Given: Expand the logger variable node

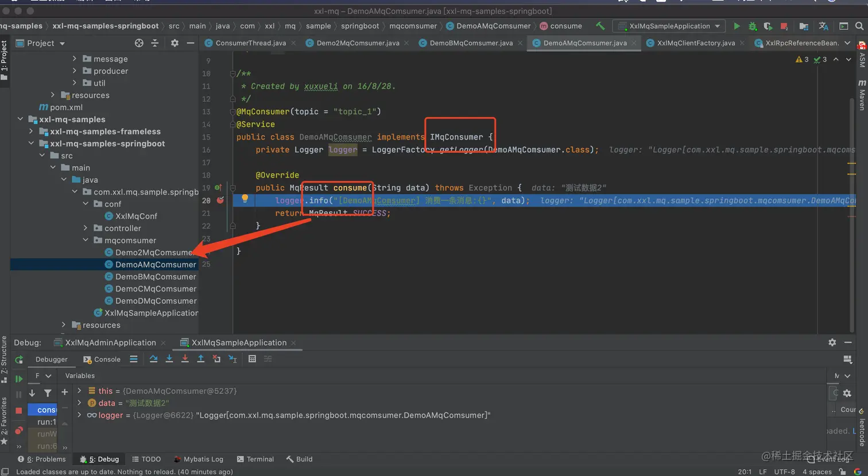Looking at the screenshot, I should coord(79,415).
